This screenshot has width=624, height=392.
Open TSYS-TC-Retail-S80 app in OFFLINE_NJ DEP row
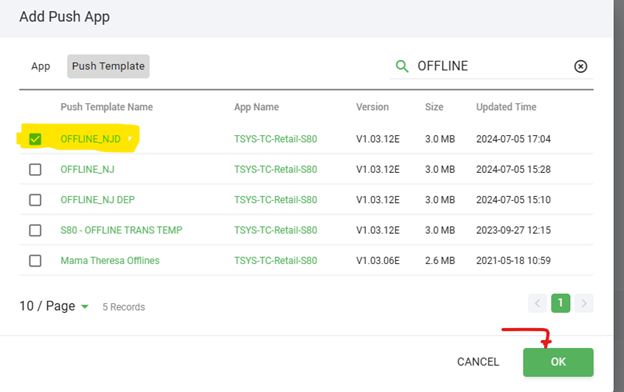[275, 200]
